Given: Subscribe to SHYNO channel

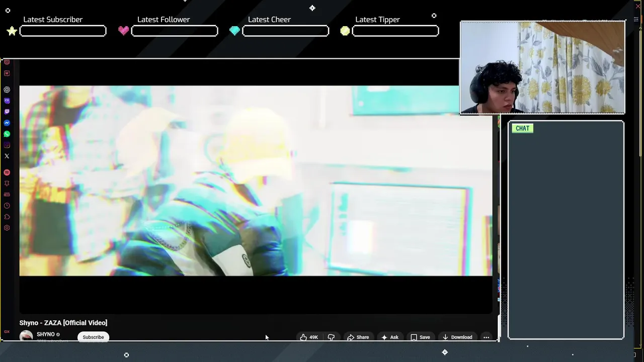Looking at the screenshot, I should click(93, 337).
